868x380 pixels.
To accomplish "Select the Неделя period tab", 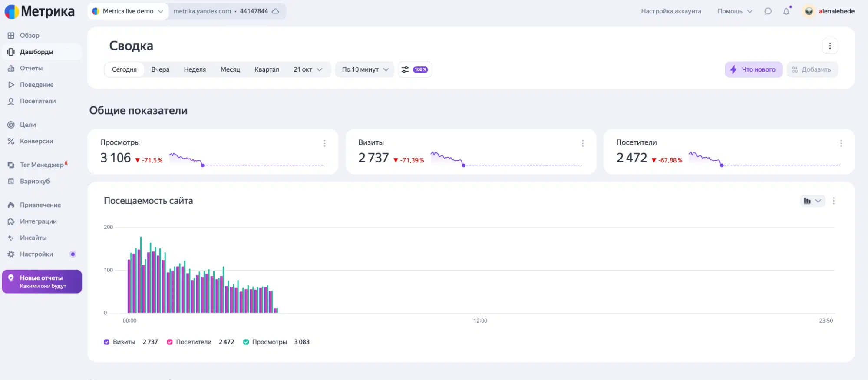I will pyautogui.click(x=195, y=69).
